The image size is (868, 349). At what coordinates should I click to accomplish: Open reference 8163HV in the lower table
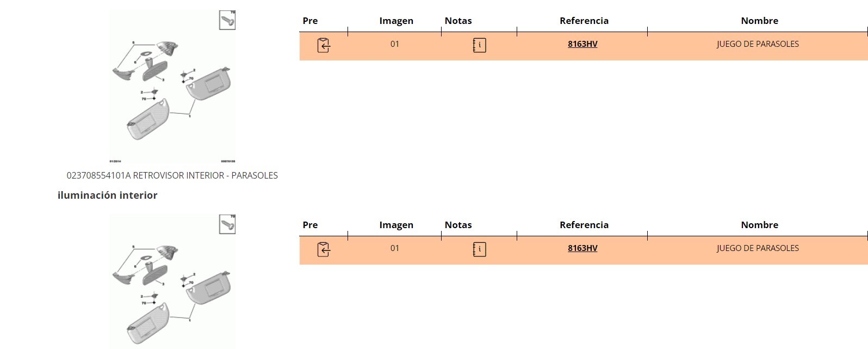click(582, 248)
